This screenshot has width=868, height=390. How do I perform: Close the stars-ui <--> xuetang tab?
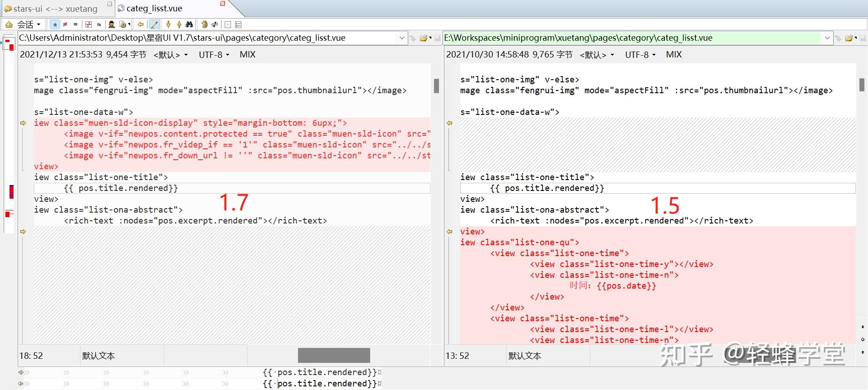pyautogui.click(x=109, y=4)
